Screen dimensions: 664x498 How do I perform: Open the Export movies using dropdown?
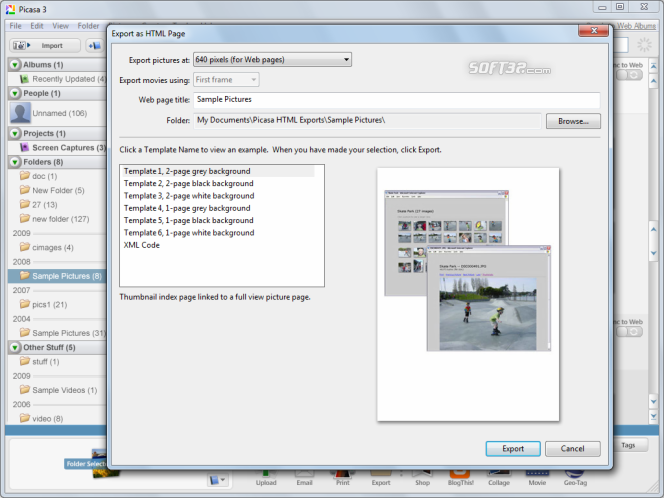click(x=226, y=80)
